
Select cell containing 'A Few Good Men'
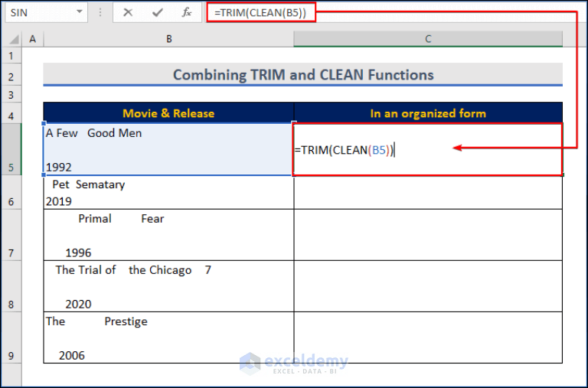[x=168, y=149]
